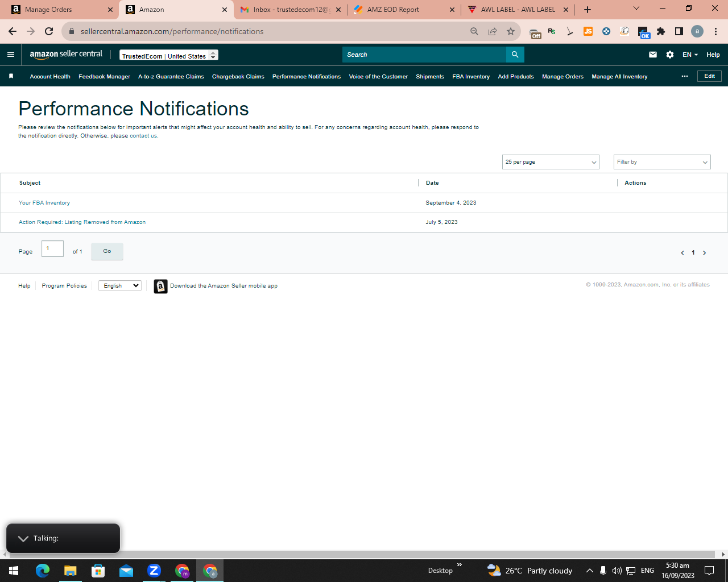The width and height of the screenshot is (728, 582).
Task: Launch Zoom from the taskbar
Action: point(154,571)
